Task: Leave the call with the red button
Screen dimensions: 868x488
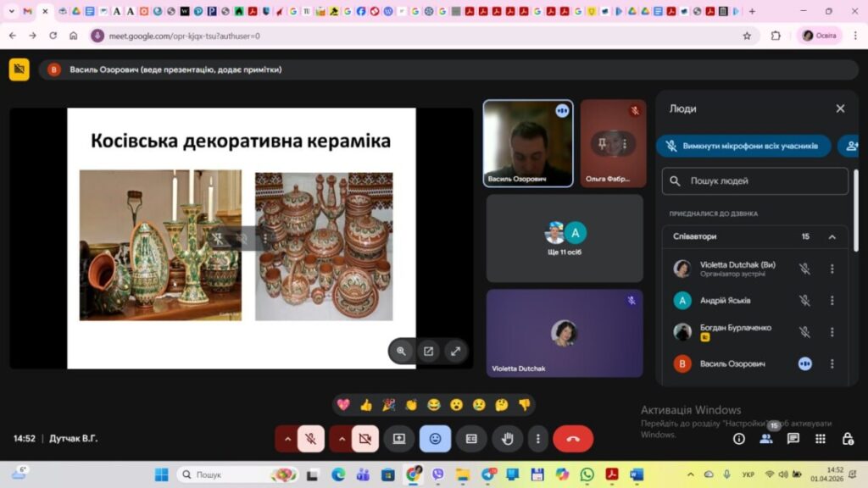Action: (573, 439)
